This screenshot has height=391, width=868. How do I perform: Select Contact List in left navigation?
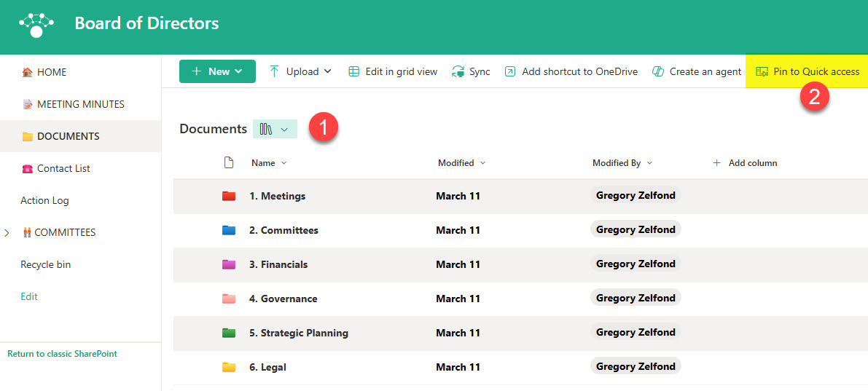click(63, 168)
